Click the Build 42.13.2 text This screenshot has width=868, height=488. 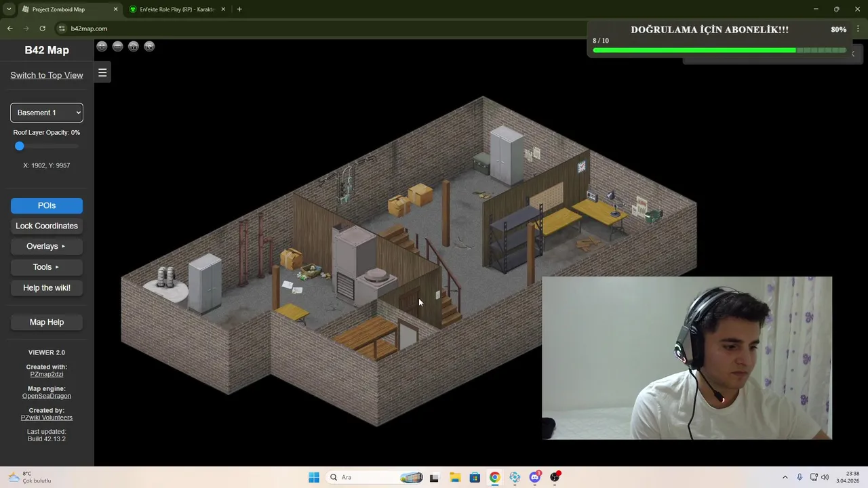point(47,439)
